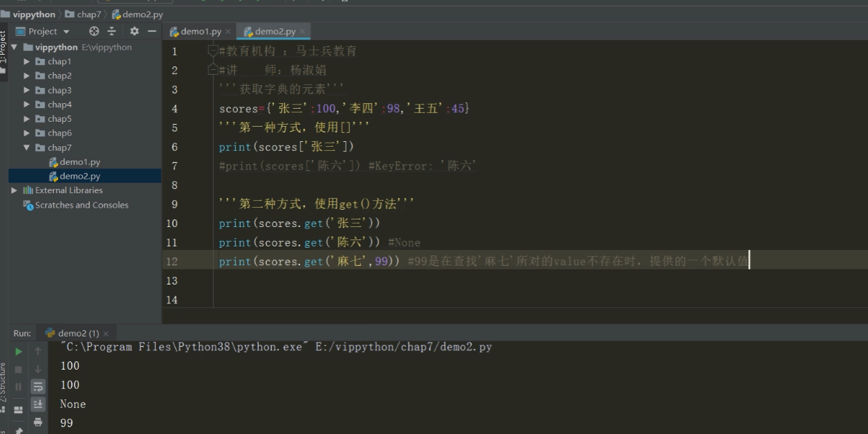Open the Project view dropdown
Viewport: 868px width, 434px height.
pos(43,31)
